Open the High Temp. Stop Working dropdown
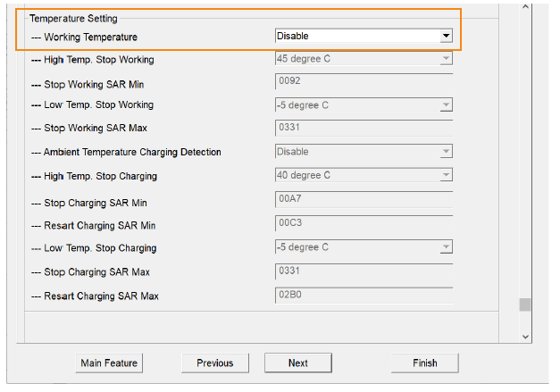Viewport: 560px width, 392px height. [x=446, y=60]
